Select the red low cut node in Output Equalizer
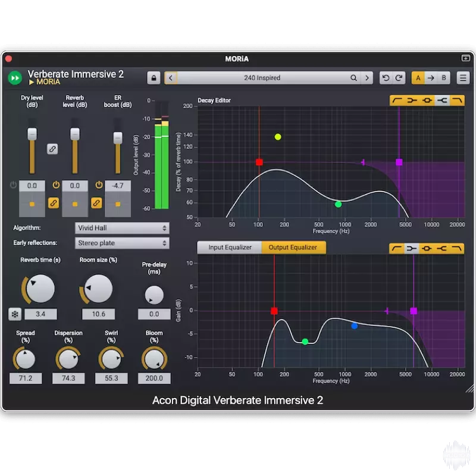This screenshot has height=476, width=476. (x=274, y=311)
